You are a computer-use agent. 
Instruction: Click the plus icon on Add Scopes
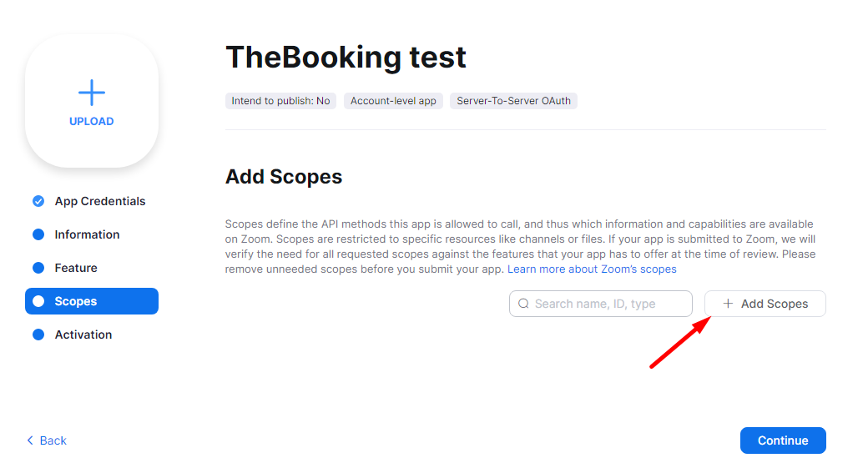(728, 304)
